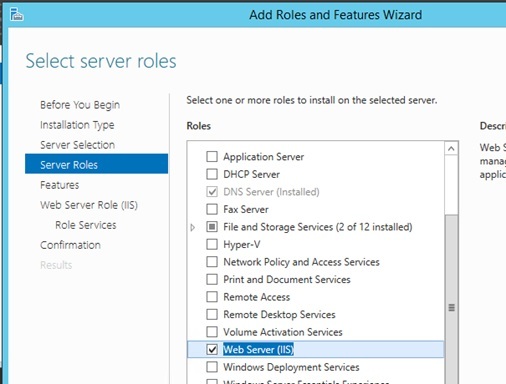Screen dimensions: 506x384
Task: Jump to the Features step
Action: click(x=60, y=185)
